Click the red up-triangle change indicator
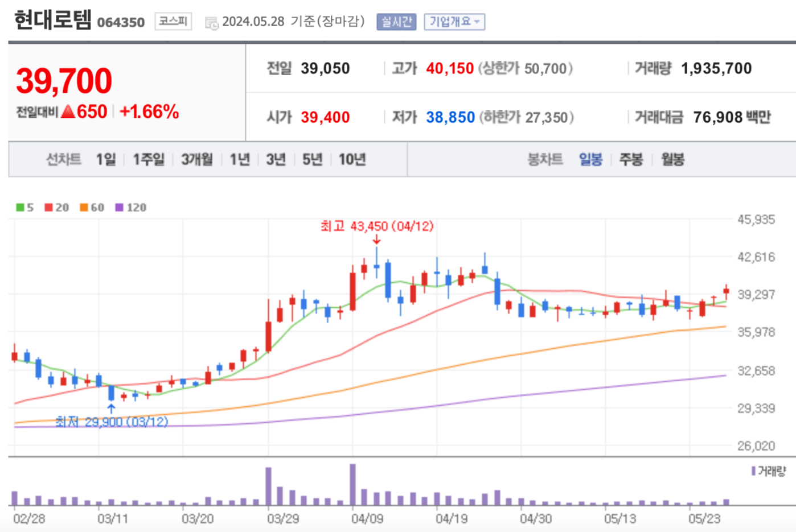The image size is (796, 532). [x=68, y=111]
